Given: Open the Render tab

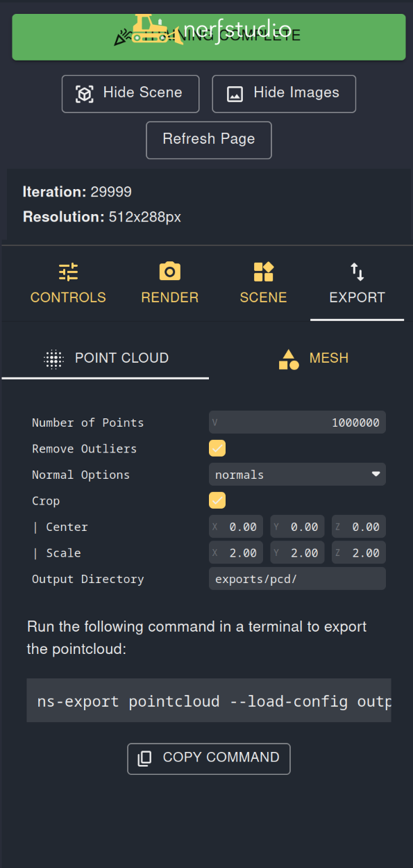Looking at the screenshot, I should pos(169,283).
